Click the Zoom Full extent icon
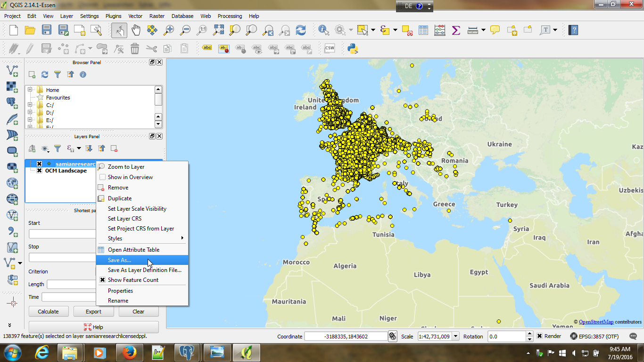 [218, 30]
